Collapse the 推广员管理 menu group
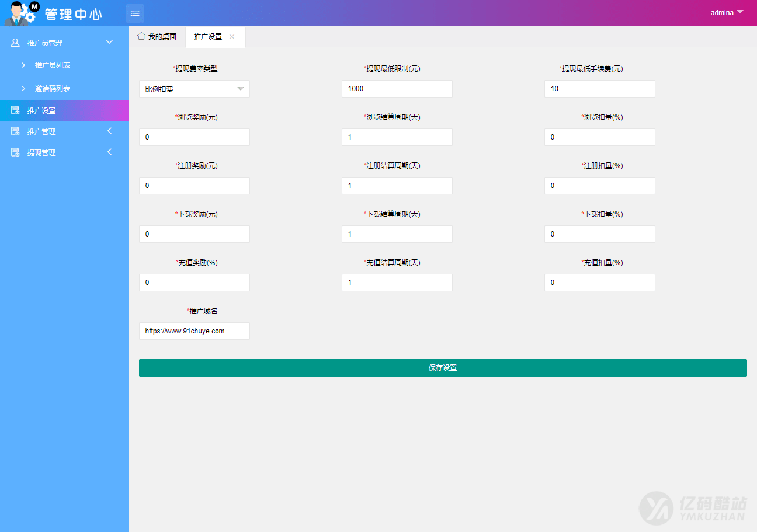Image resolution: width=757 pixels, height=532 pixels. (x=109, y=41)
